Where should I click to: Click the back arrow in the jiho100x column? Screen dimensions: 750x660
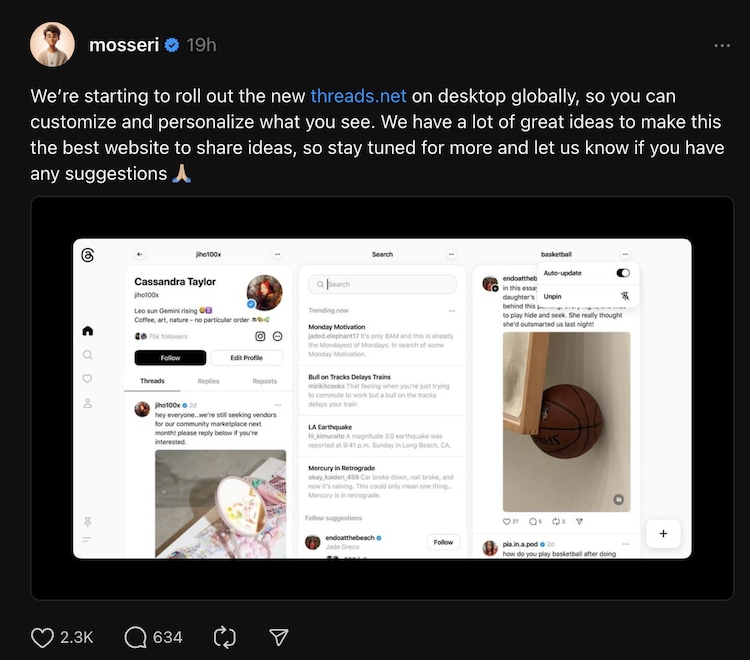140,255
